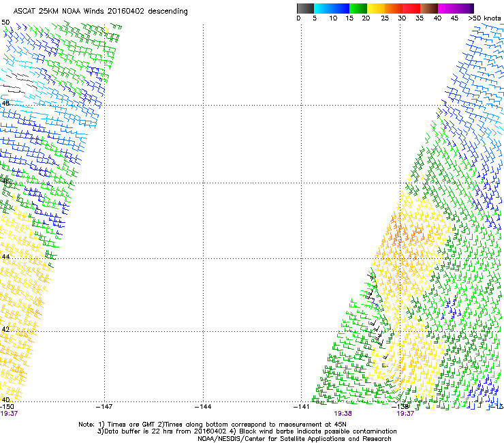Click legend tick label 10

coord(333,18)
